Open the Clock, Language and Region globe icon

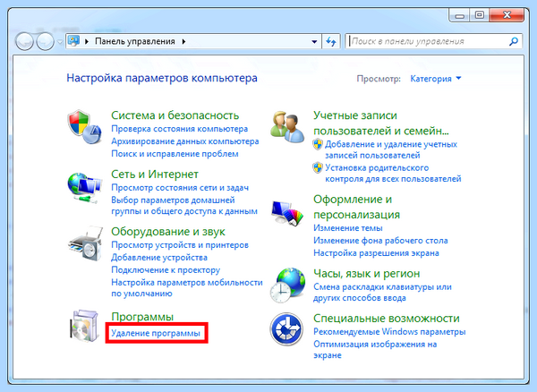pos(287,285)
